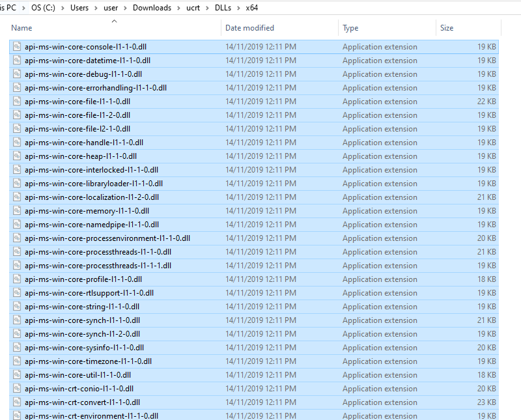Click the file icon for api-ms-win-core-datetime-l1-1-0.dll
This screenshot has width=521, height=420.
coord(17,60)
